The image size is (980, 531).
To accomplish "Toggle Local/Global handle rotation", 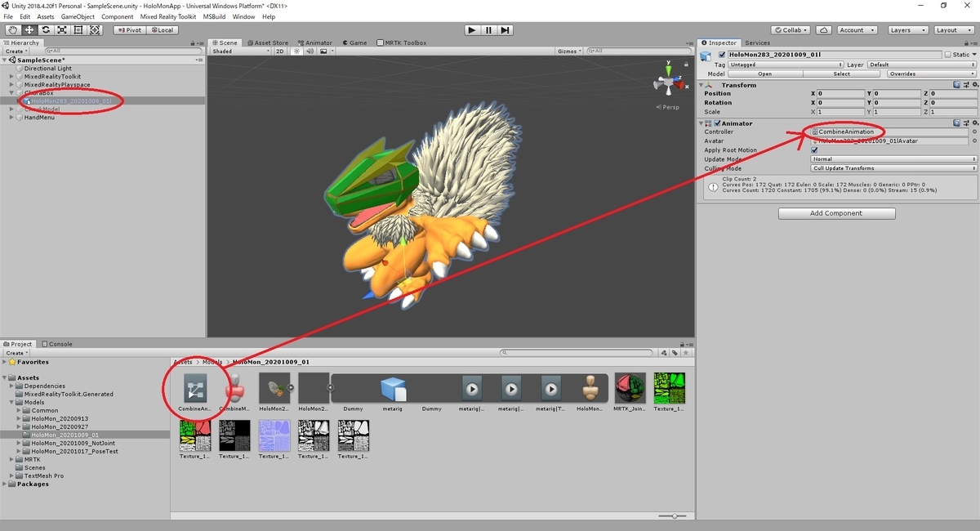I will pos(161,29).
